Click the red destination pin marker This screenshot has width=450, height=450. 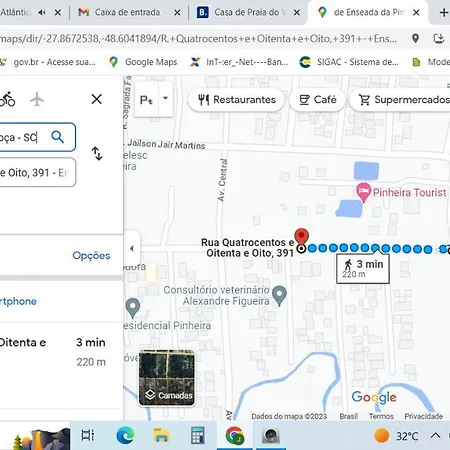coord(301,237)
